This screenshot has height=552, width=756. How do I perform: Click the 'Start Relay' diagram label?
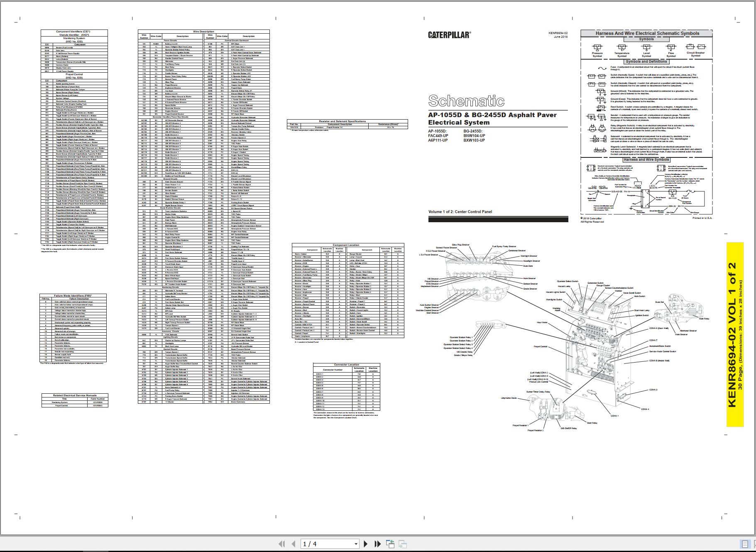coord(592,423)
